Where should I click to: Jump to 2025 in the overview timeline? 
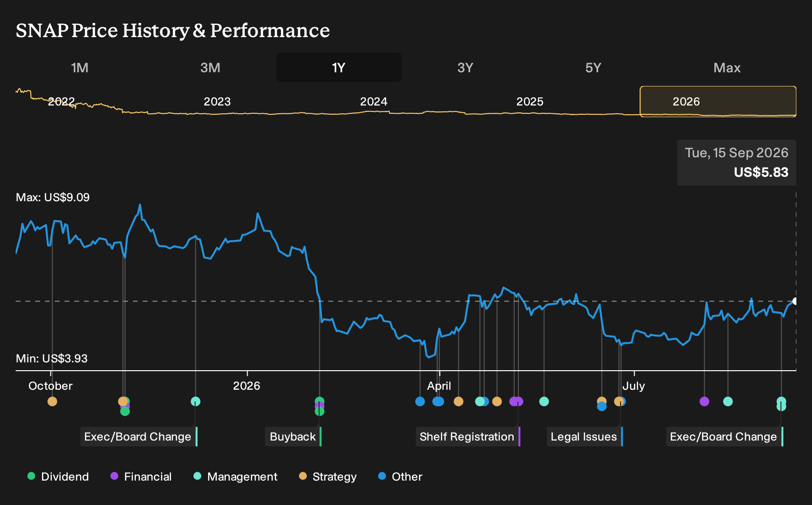click(x=530, y=102)
